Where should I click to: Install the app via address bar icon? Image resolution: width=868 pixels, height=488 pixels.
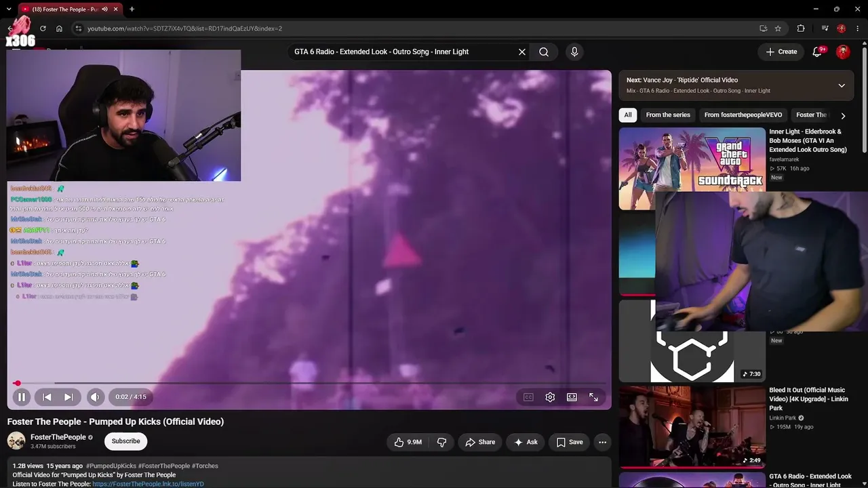click(763, 28)
